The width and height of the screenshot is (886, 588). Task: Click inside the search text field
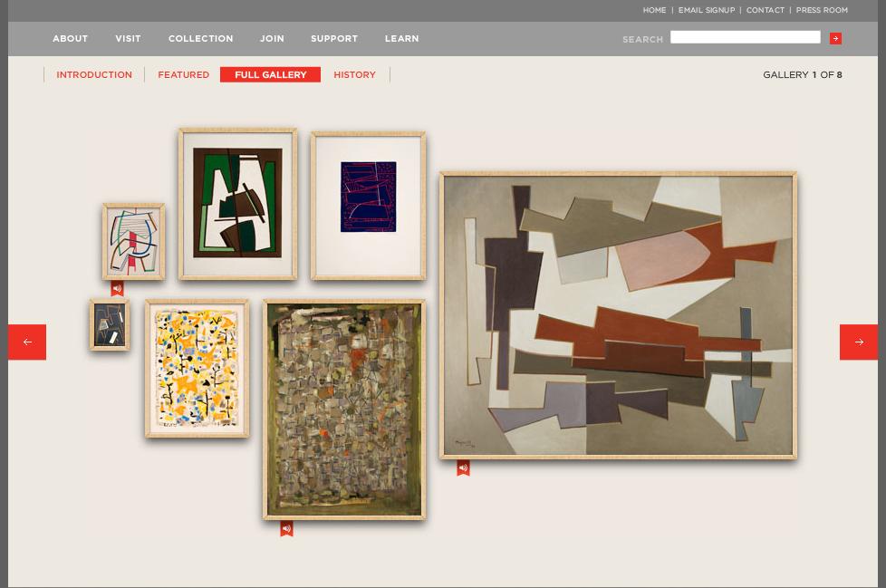(x=745, y=37)
